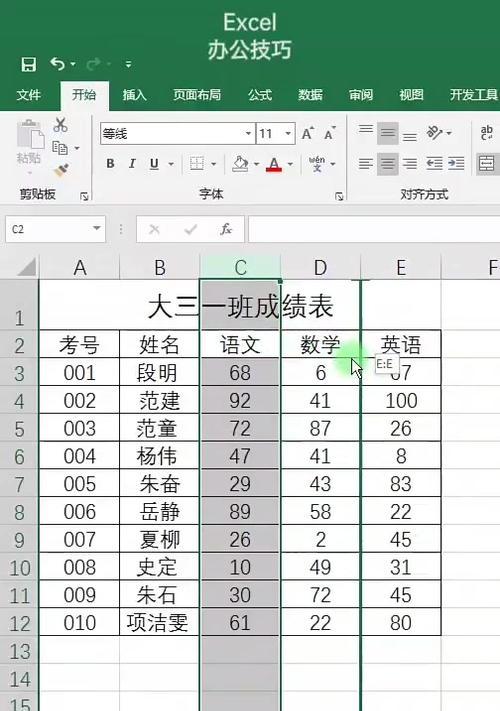Open the font name dropdown showing 等线
This screenshot has width=500, height=711.
point(177,134)
